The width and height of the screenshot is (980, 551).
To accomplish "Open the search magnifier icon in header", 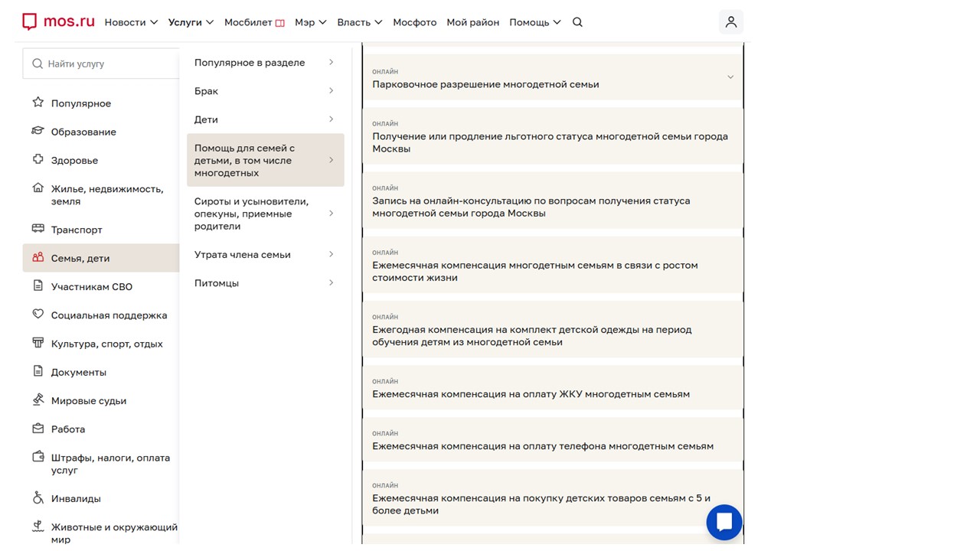I will coord(577,22).
